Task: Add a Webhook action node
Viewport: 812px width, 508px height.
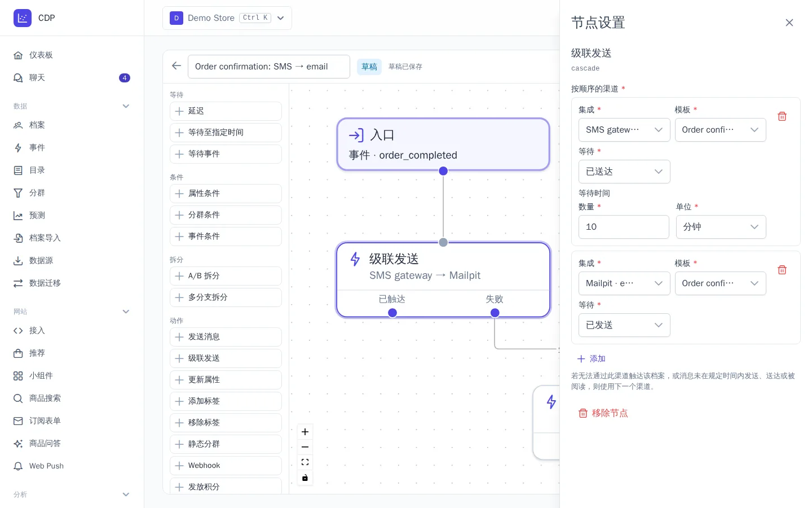Action: point(226,466)
